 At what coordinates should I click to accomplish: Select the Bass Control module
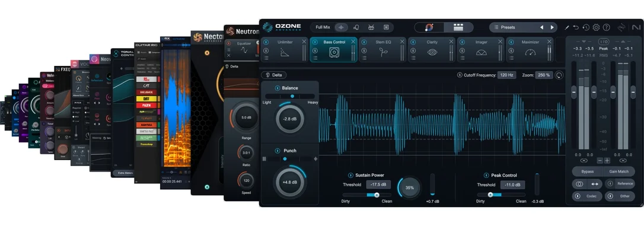pos(333,49)
